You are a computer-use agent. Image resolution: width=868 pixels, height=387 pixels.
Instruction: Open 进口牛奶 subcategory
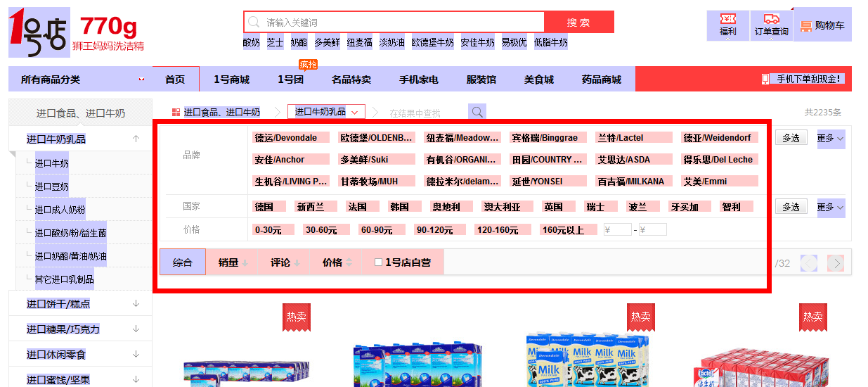coord(51,163)
